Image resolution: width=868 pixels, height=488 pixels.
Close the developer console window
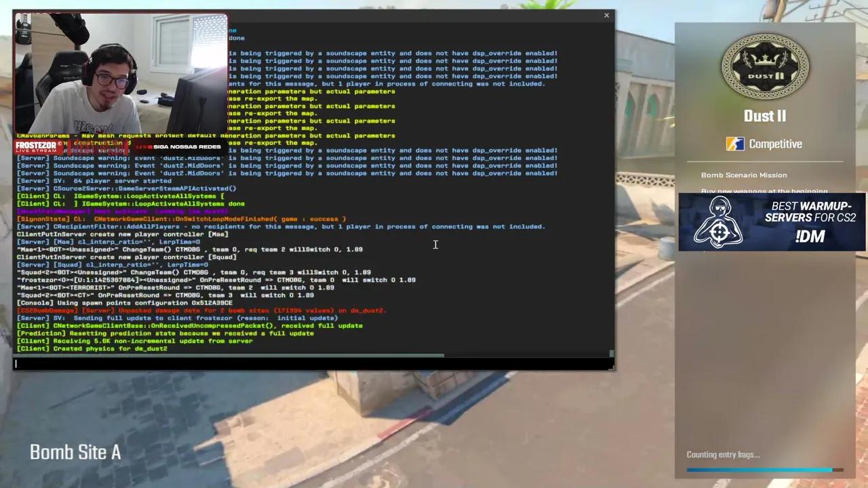click(606, 15)
